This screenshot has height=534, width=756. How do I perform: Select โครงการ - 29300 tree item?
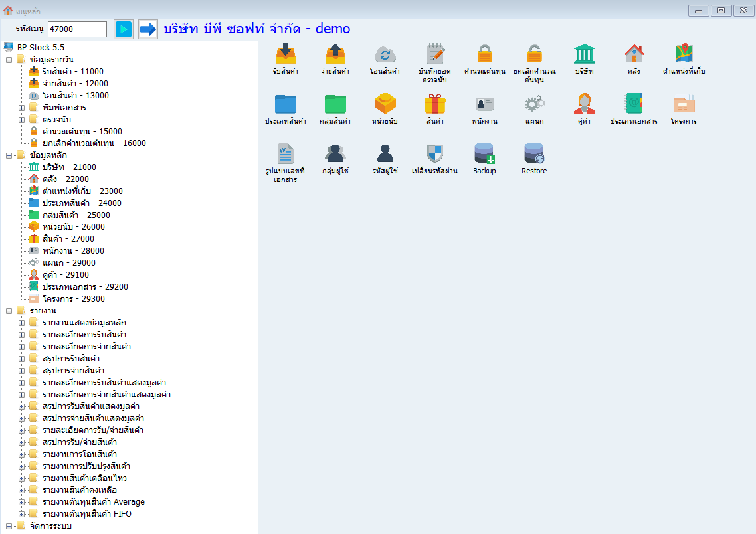point(73,299)
